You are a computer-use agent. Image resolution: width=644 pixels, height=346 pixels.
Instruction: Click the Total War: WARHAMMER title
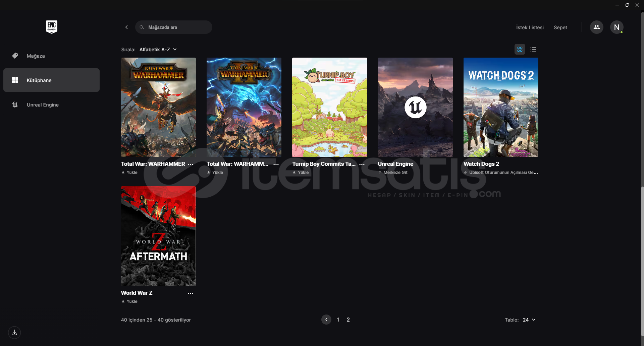(x=153, y=164)
